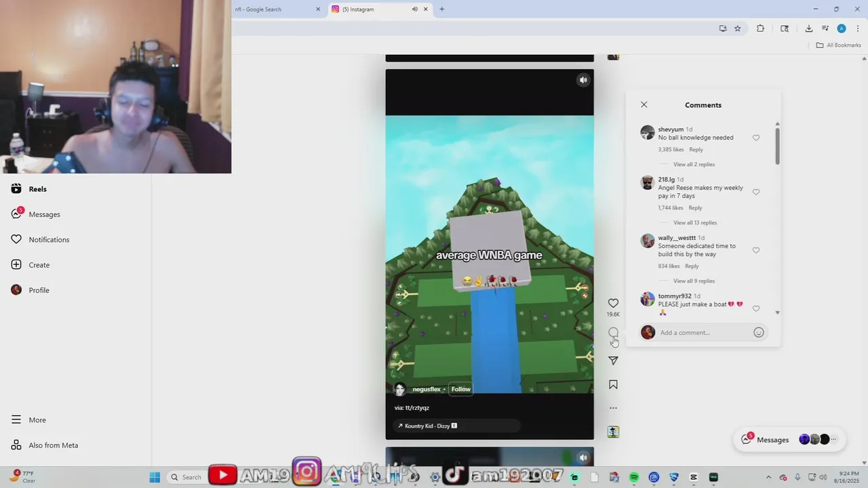Screen dimensions: 868x488
Task: Open the All Bookmarks folder
Action: click(x=838, y=45)
